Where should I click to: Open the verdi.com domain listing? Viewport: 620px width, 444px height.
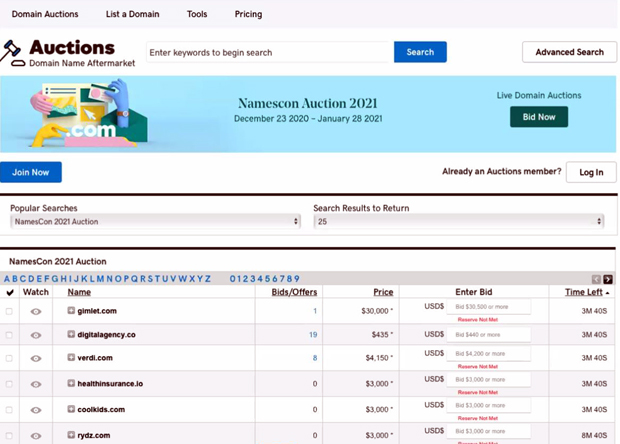(x=95, y=358)
